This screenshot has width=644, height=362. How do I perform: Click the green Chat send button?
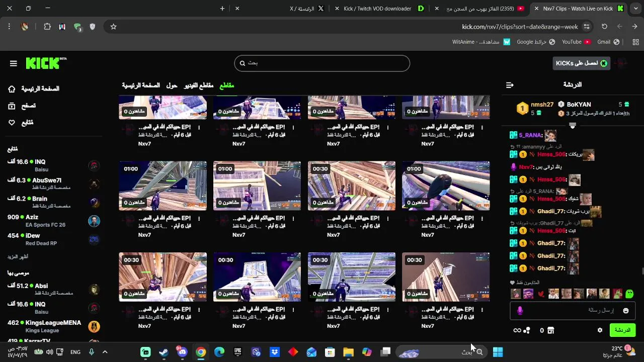[x=622, y=330]
